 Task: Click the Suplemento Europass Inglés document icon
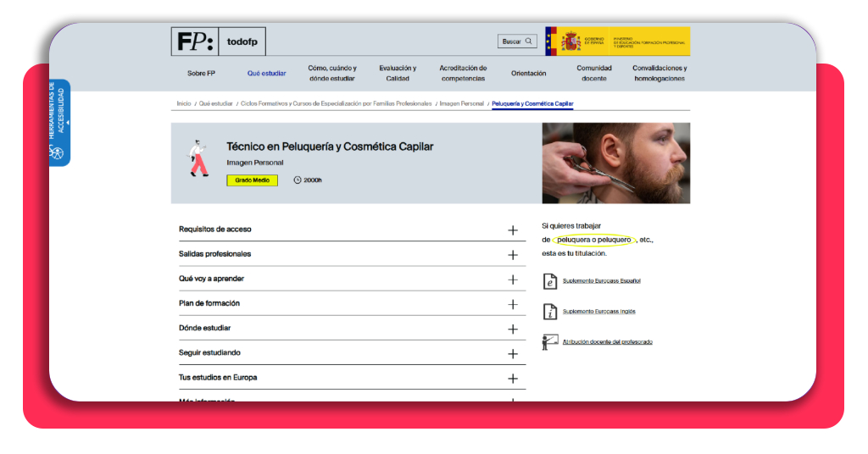[x=549, y=312]
